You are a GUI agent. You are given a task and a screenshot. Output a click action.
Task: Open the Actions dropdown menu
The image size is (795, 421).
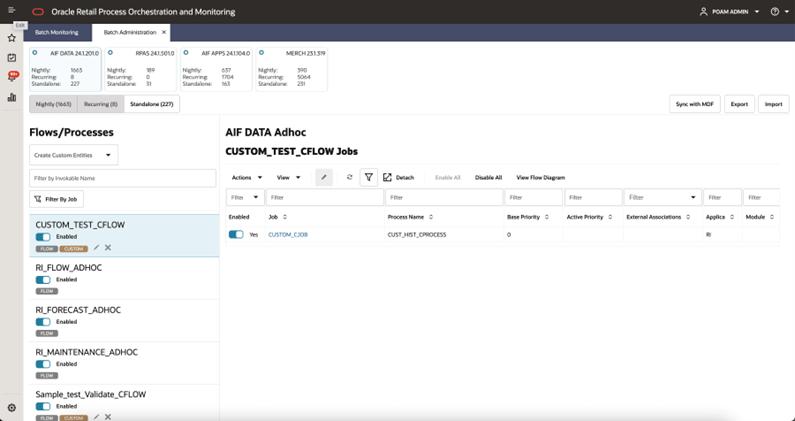pyautogui.click(x=247, y=178)
